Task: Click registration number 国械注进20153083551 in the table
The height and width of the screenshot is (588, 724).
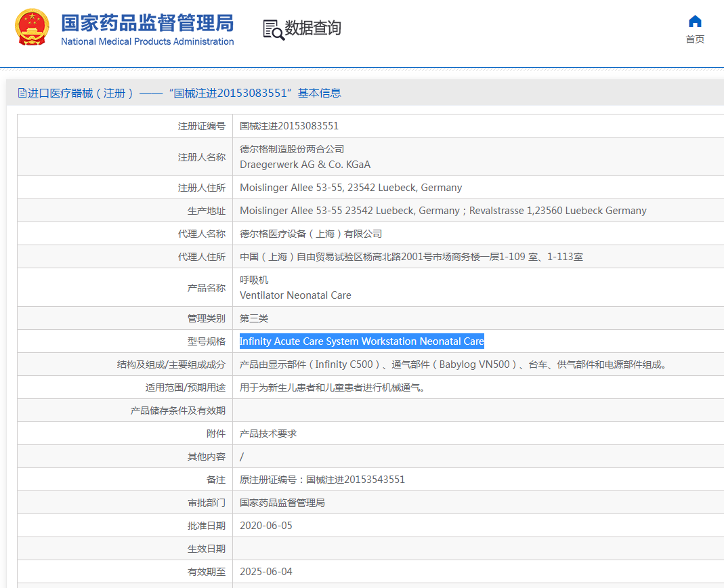Action: (289, 126)
